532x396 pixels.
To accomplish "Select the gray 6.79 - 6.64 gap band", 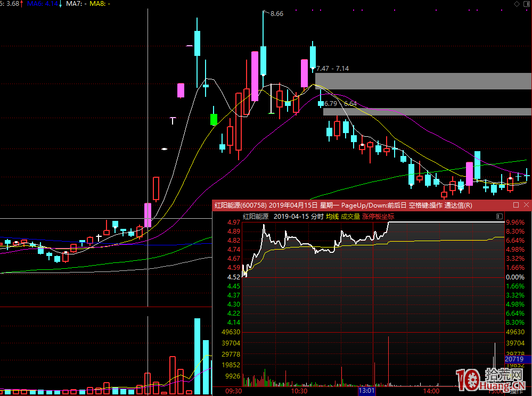I will tap(427, 112).
